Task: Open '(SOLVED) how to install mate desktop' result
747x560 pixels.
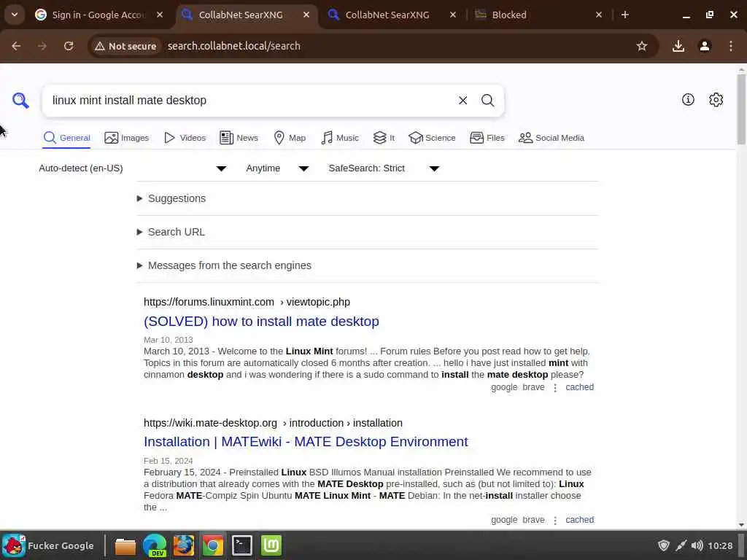Action: tap(262, 322)
